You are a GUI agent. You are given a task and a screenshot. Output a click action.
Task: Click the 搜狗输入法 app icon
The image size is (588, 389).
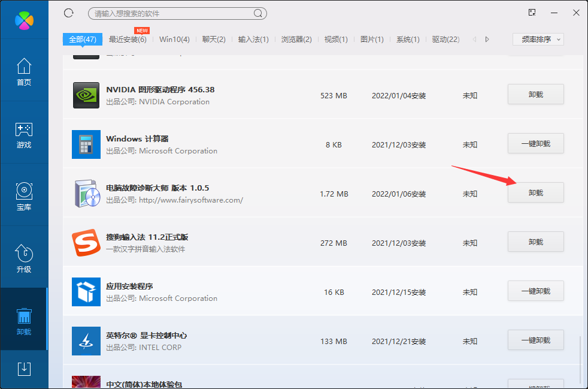point(86,243)
